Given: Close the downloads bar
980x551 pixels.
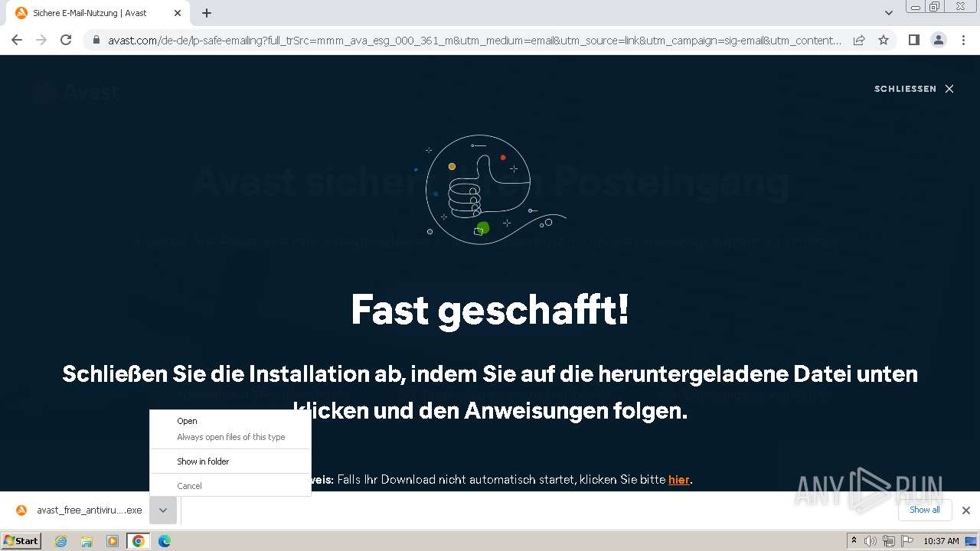Looking at the screenshot, I should [966, 510].
